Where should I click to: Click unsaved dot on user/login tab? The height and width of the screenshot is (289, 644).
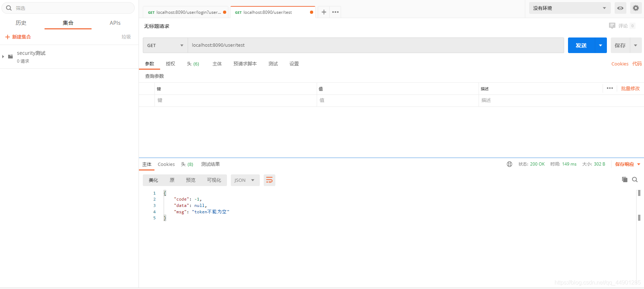pos(224,12)
